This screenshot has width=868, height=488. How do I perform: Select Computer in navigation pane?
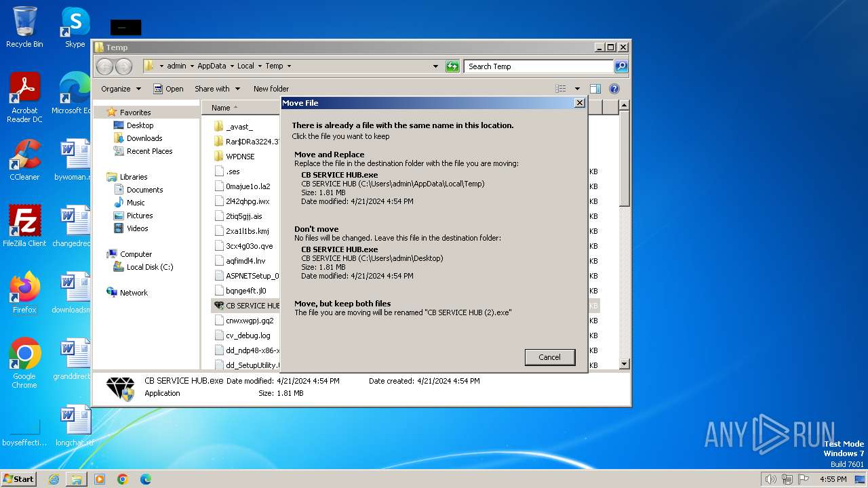coord(136,254)
